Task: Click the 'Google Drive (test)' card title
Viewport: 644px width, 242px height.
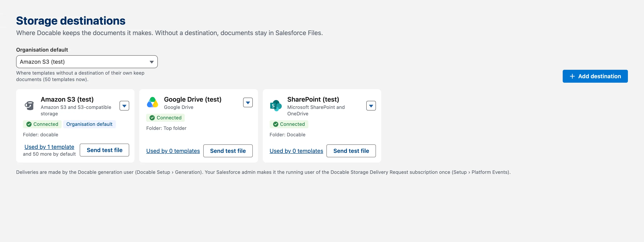Action: [x=193, y=99]
